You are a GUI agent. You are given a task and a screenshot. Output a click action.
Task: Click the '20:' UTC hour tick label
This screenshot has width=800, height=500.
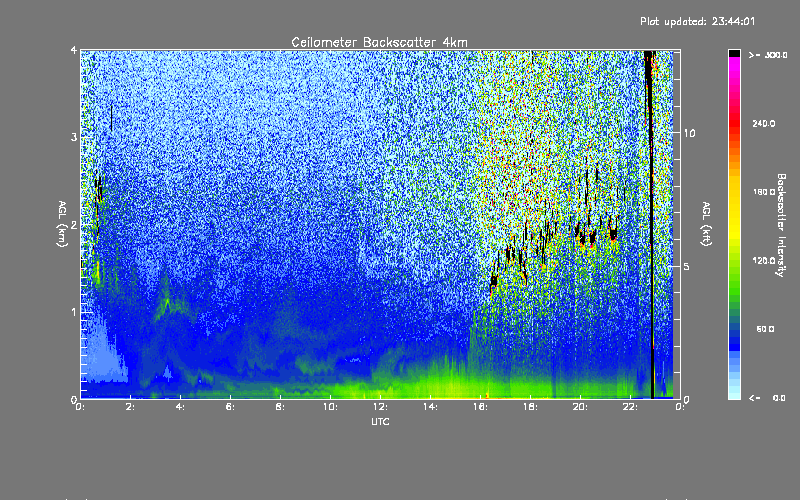coord(580,407)
